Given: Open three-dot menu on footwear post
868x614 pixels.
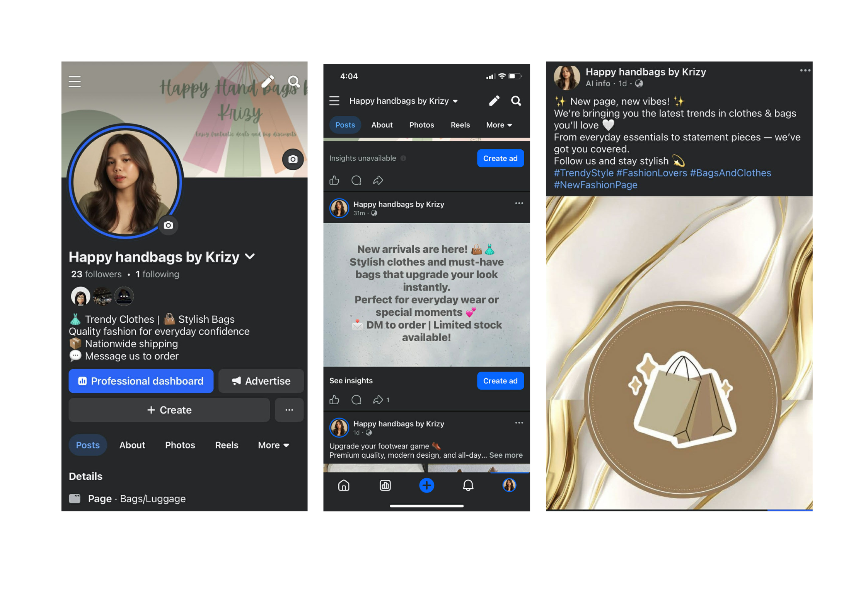Looking at the screenshot, I should (x=519, y=422).
